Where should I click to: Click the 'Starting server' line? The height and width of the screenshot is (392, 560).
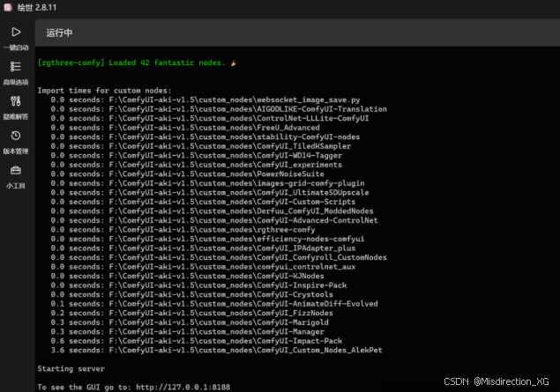(x=71, y=369)
